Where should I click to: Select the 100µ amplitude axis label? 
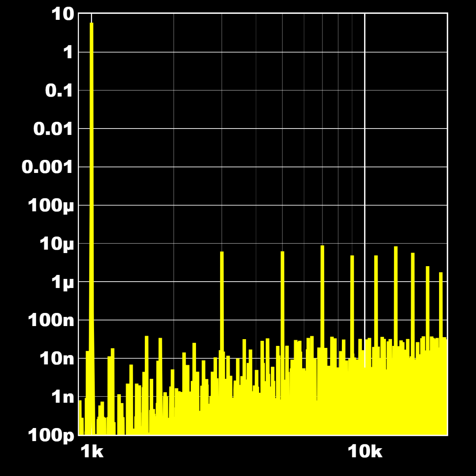[x=51, y=206]
